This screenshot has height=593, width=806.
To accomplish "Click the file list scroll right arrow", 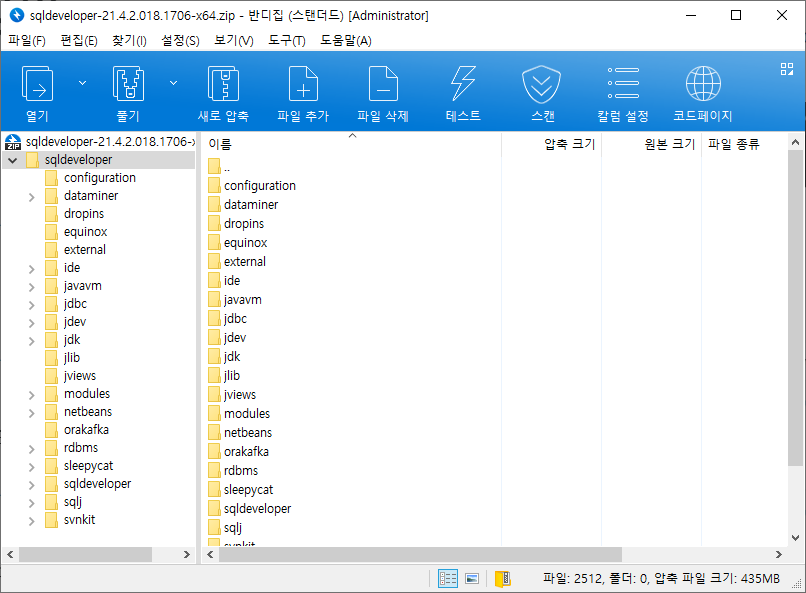I will coord(779,554).
